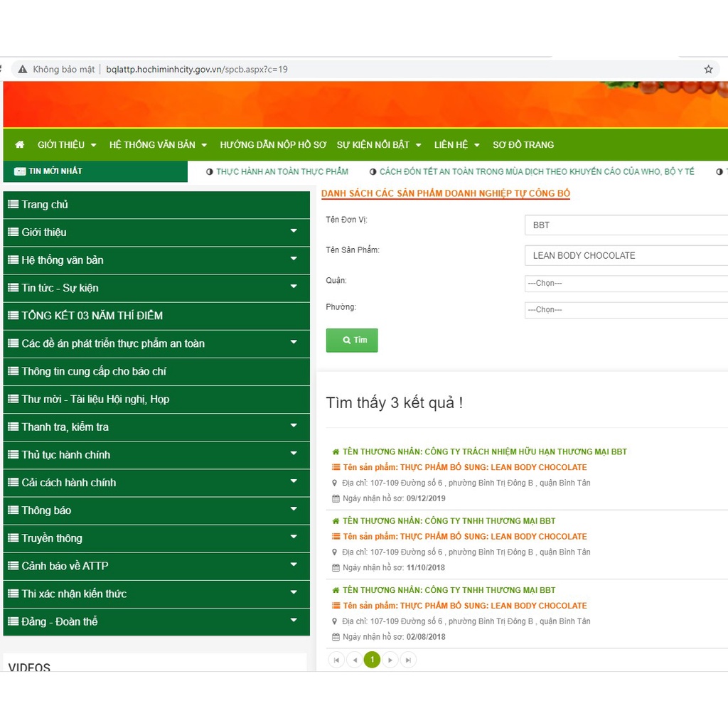Select page 1 in the pagination
728x728 pixels.
(372, 660)
